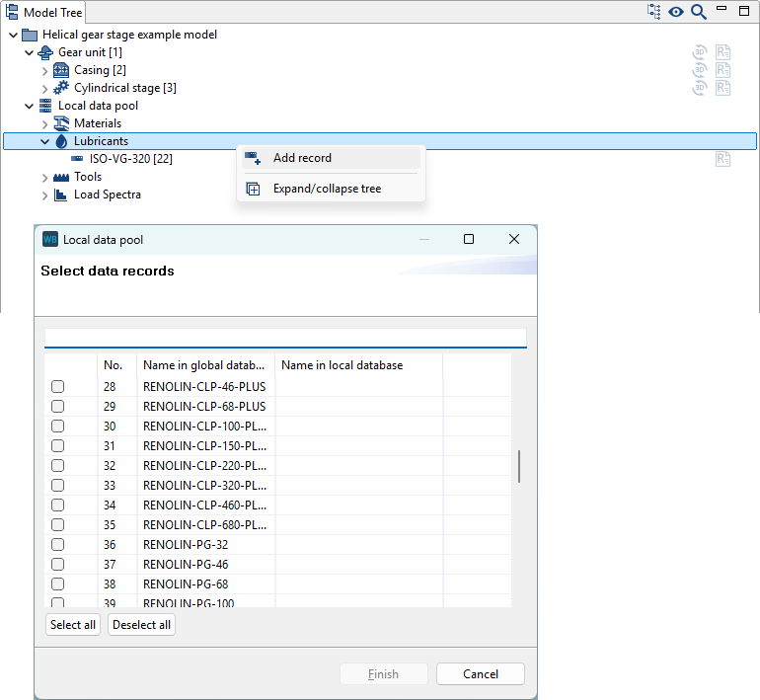Select Expand/collapse tree menu entry
The width and height of the screenshot is (760, 700).
[327, 189]
